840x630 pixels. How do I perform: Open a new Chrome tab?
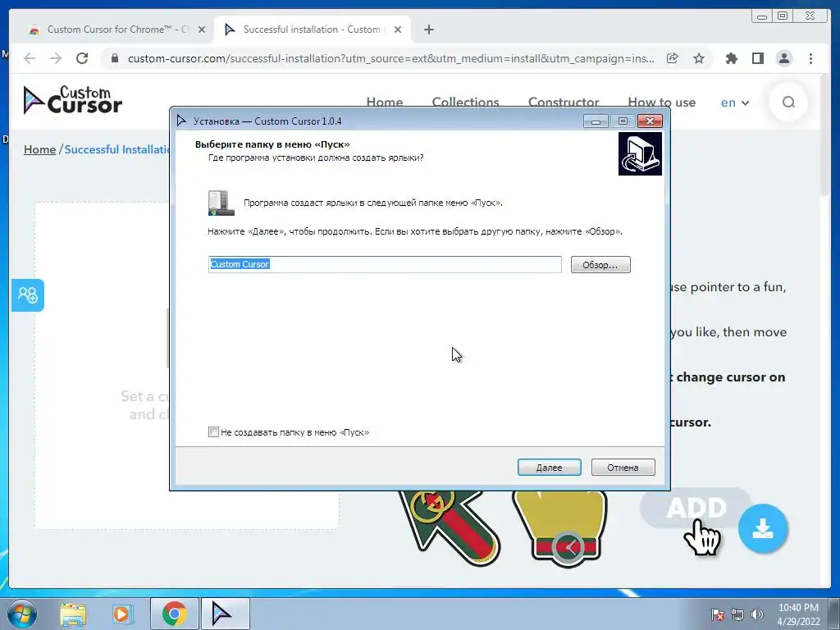(x=428, y=30)
